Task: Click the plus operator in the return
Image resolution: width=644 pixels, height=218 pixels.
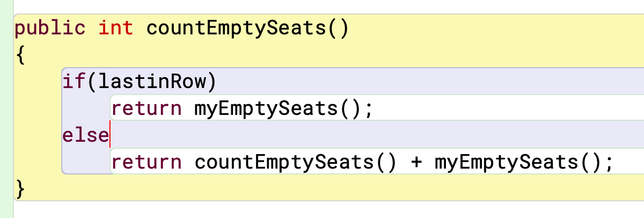Action: [x=415, y=162]
